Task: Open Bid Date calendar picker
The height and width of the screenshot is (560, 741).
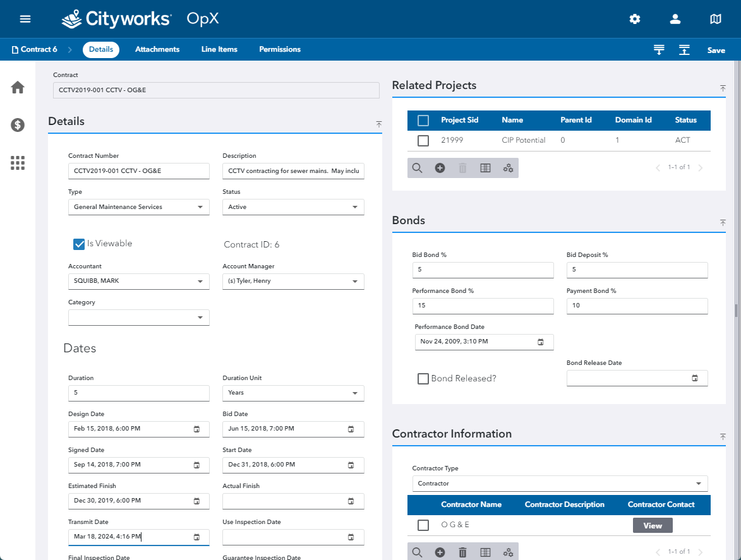Action: (x=351, y=429)
